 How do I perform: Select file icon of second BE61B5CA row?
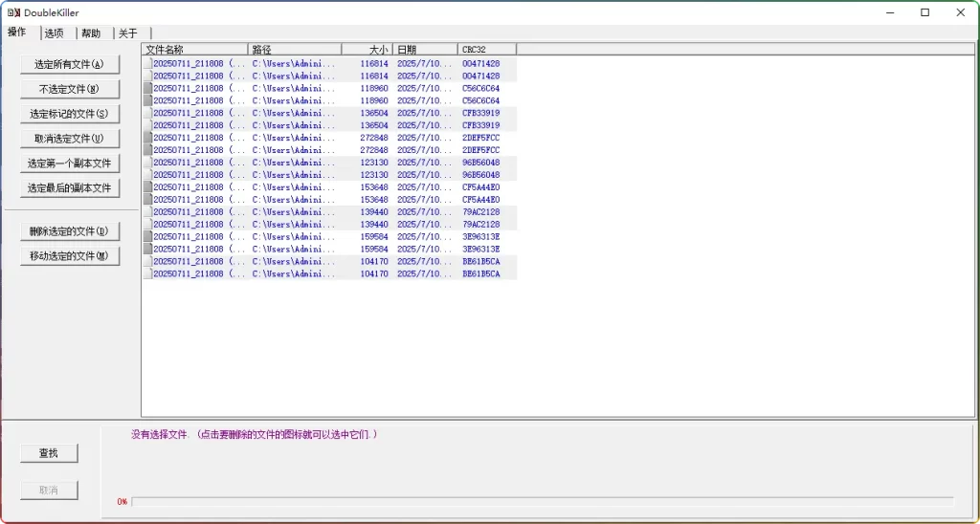(147, 273)
